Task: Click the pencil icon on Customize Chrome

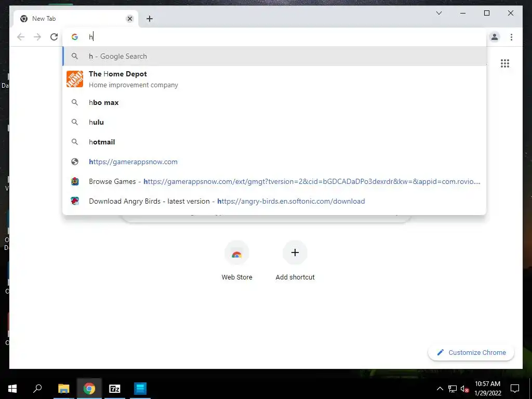Action: [x=440, y=353]
